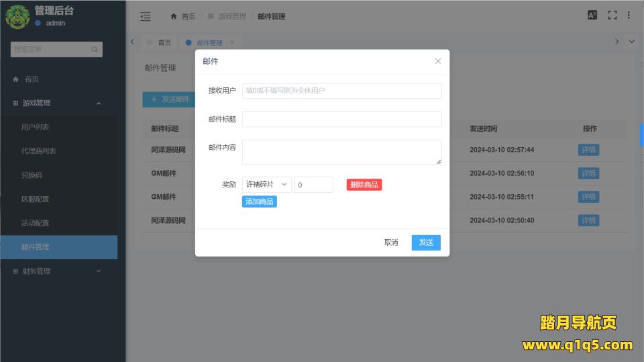644x362 pixels.
Task: Close the 邮件管理 tab via its X
Action: 232,42
